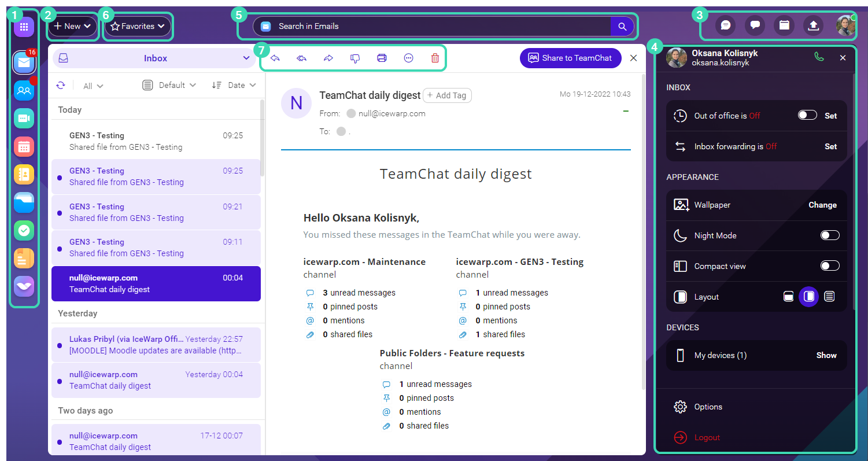Viewport: 868px width, 461px height.
Task: Delete the email with trash icon
Action: tap(435, 58)
